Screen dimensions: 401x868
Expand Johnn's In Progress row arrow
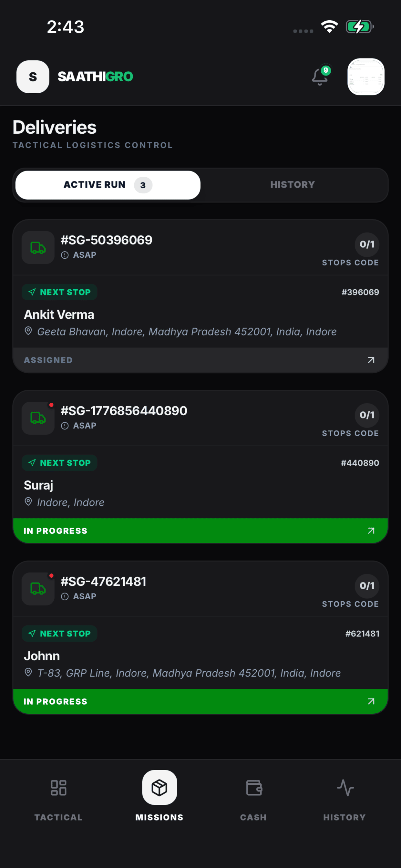pos(371,702)
